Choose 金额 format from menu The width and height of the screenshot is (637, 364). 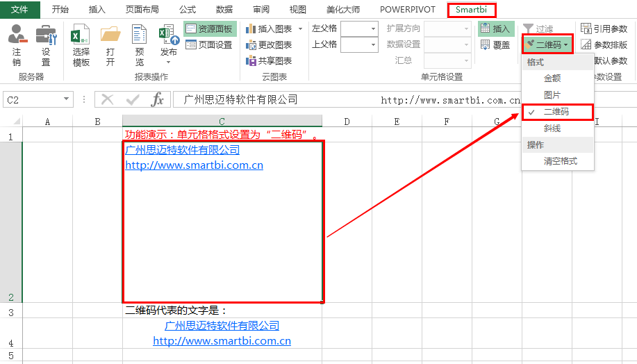pyautogui.click(x=557, y=78)
